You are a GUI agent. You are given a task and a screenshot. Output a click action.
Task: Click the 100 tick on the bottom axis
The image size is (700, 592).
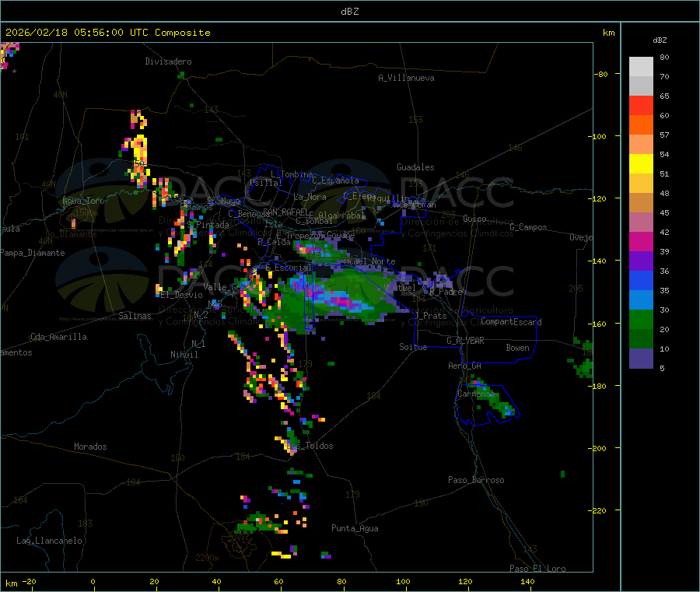pos(403,581)
